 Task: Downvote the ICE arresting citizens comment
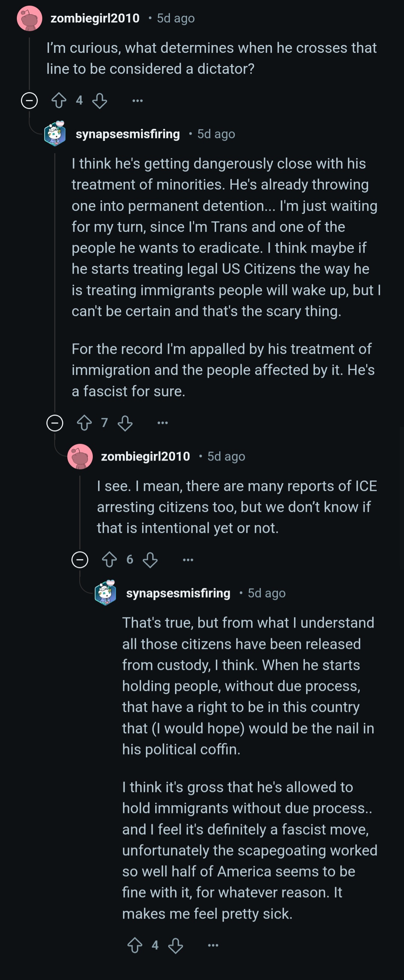tap(150, 559)
